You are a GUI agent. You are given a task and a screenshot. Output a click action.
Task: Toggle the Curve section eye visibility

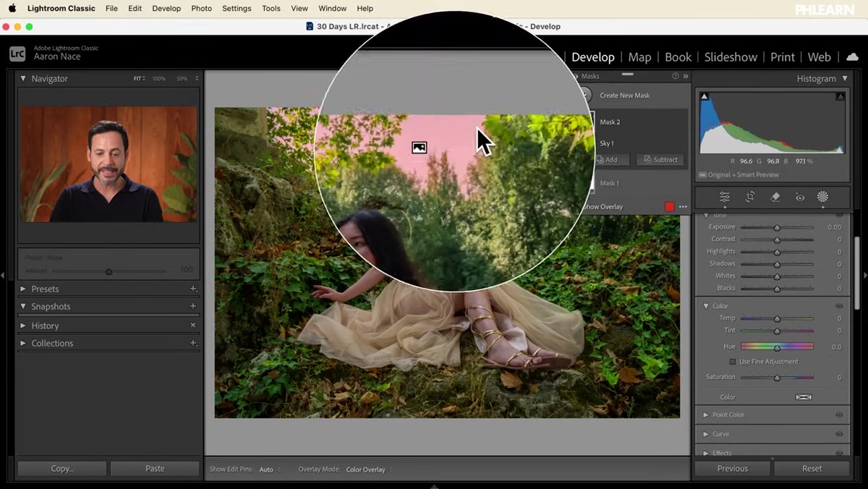tap(839, 434)
